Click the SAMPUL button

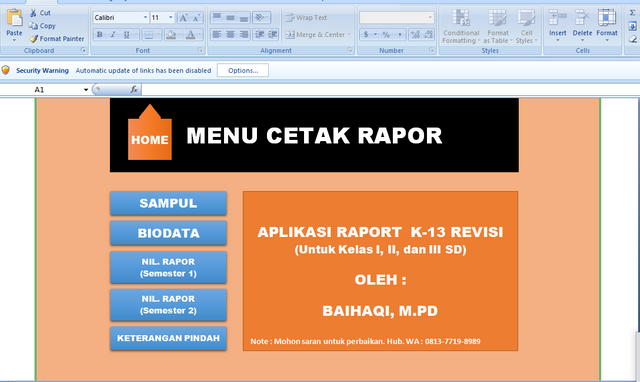168,203
